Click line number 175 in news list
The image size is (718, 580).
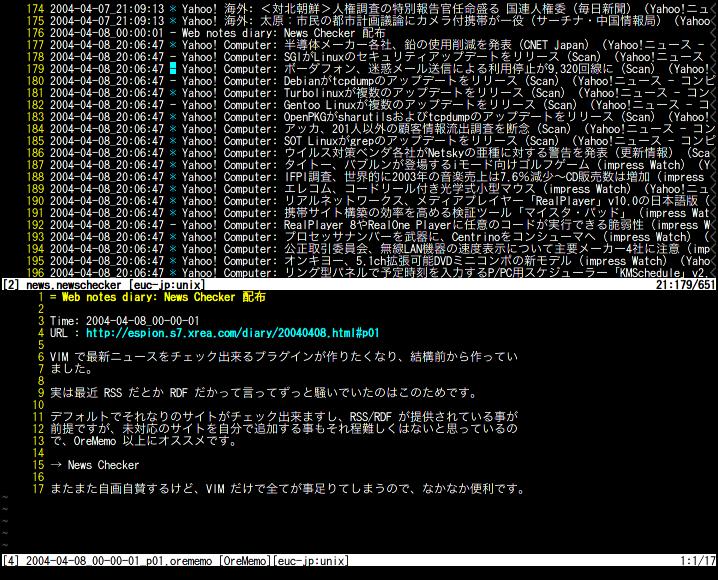33,20
